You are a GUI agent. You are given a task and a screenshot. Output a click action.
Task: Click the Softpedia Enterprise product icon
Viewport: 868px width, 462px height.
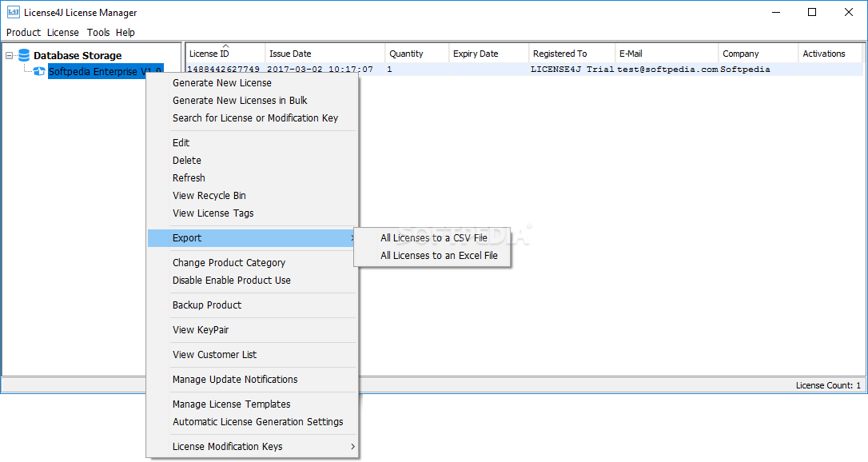click(x=38, y=71)
